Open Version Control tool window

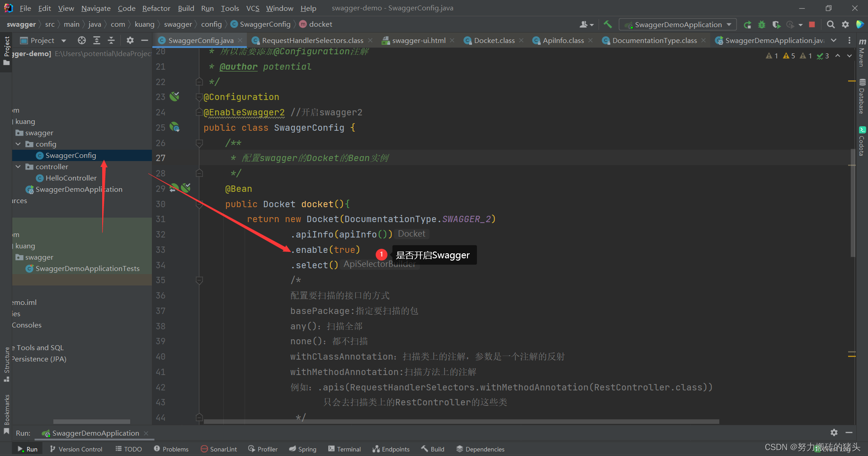point(76,449)
